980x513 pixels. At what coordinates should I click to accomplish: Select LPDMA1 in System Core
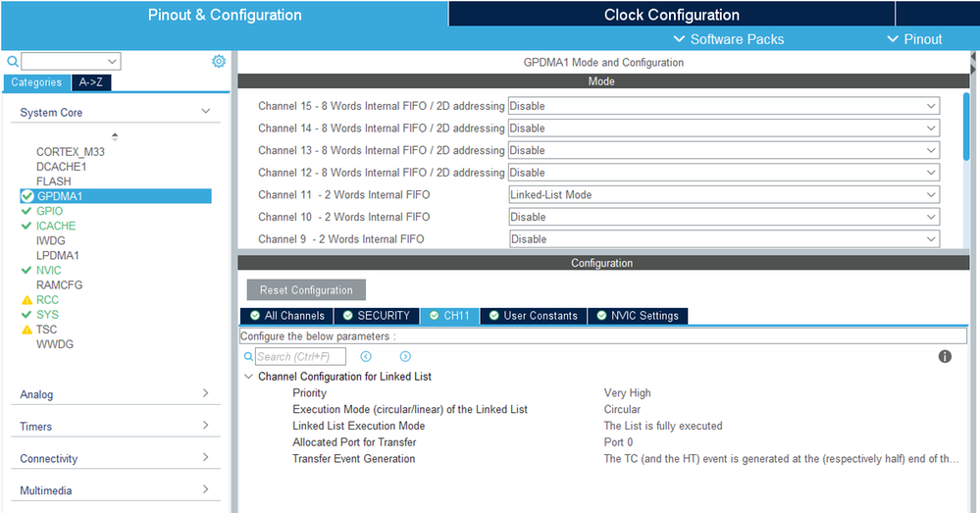click(58, 256)
